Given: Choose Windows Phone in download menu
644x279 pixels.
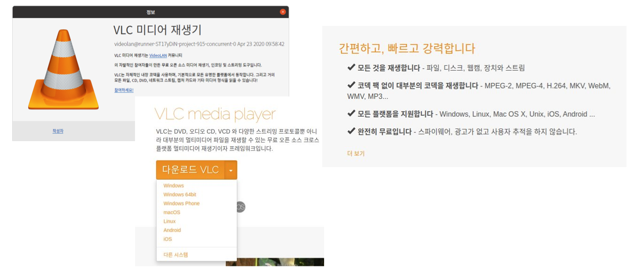Looking at the screenshot, I should [x=182, y=203].
